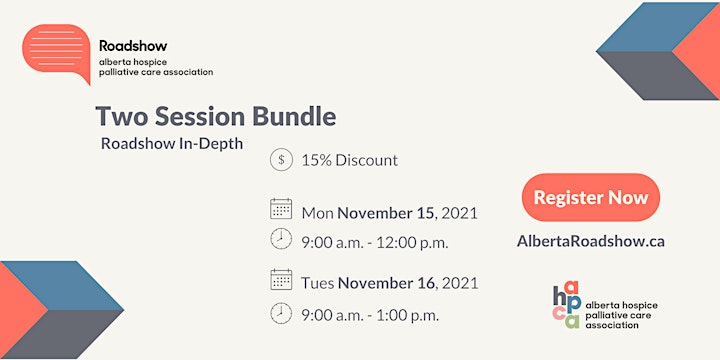Click the 15% Discount text
720x360 pixels.
349,160
